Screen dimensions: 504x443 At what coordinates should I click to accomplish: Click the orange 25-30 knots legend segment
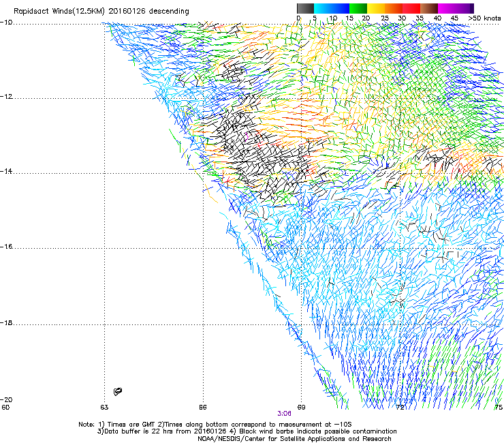click(x=394, y=8)
